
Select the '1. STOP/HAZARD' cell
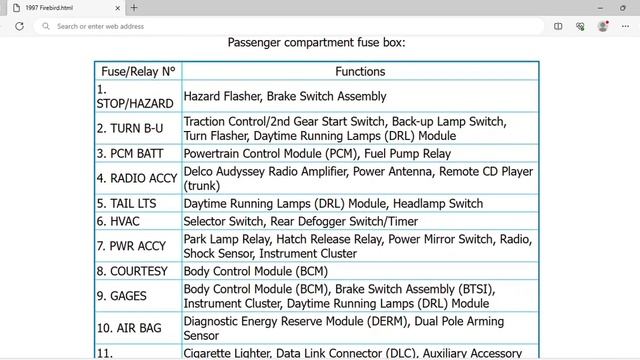(138, 96)
